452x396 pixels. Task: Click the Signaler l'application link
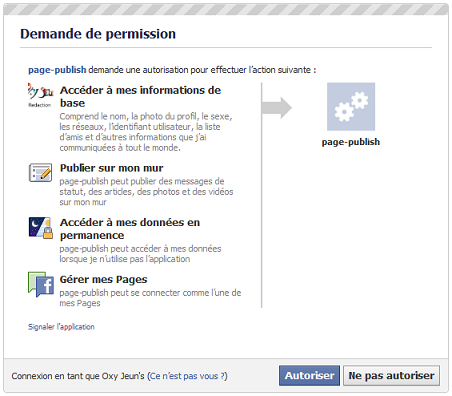(61, 327)
